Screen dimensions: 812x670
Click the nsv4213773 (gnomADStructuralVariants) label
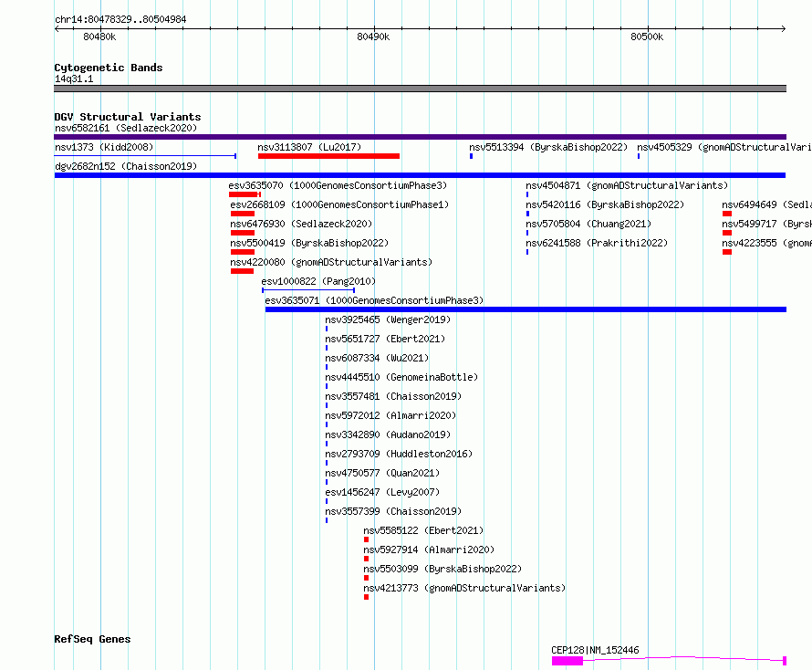coord(464,588)
